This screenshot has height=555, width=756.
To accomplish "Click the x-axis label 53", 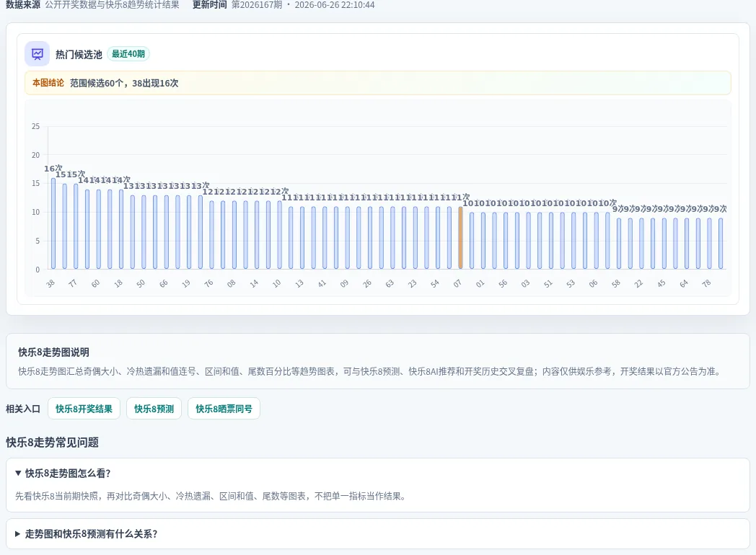I will (x=571, y=283).
